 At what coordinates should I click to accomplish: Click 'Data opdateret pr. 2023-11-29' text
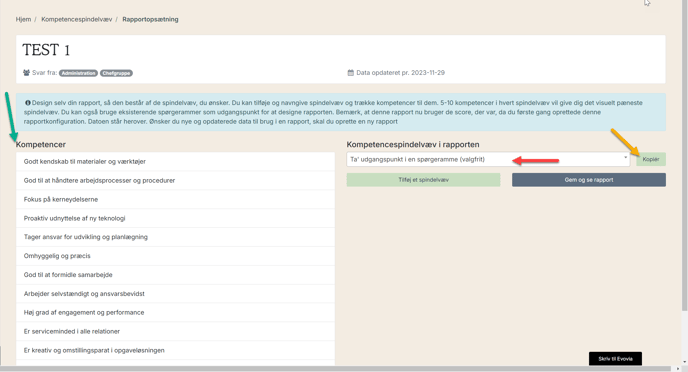pyautogui.click(x=400, y=73)
